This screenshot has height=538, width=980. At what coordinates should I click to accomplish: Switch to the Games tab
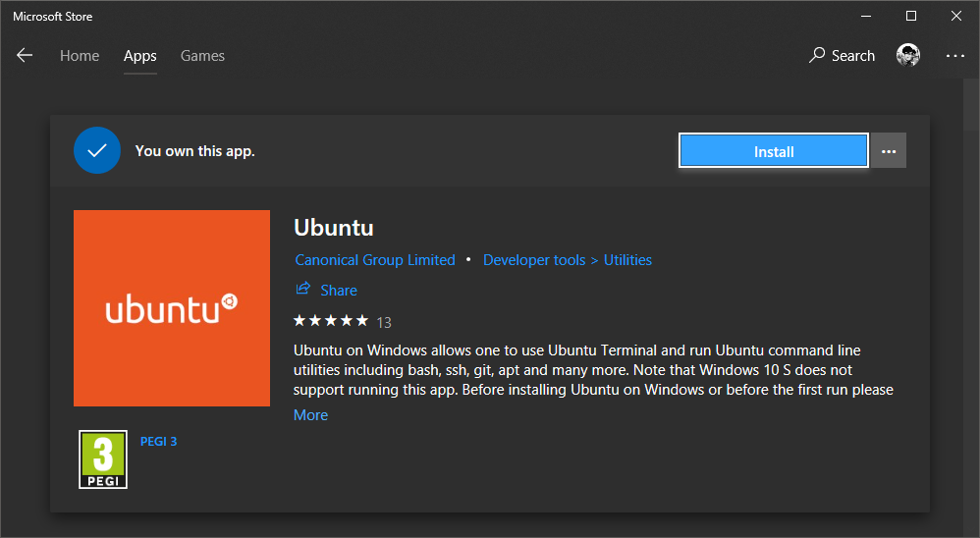[202, 56]
